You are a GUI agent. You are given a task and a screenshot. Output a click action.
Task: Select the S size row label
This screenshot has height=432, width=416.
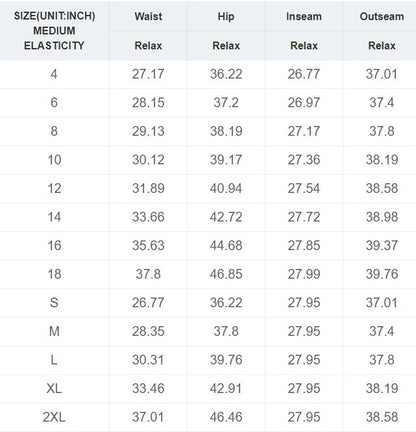point(54,303)
